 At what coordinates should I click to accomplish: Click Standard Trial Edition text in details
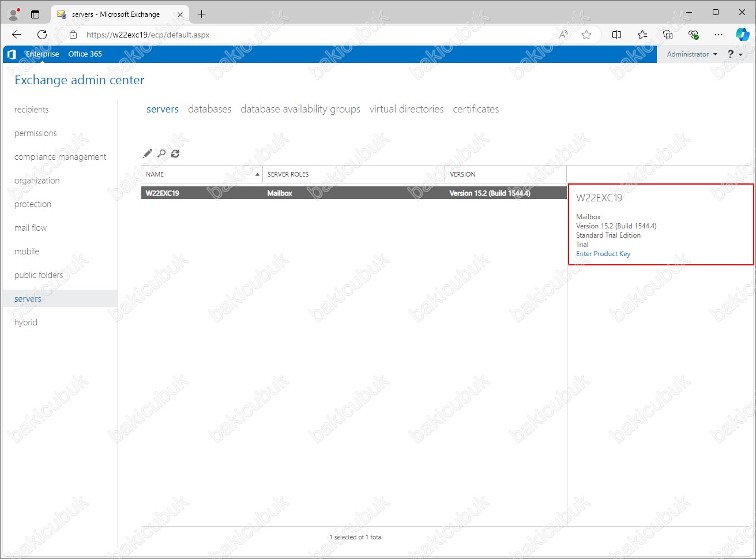pos(608,235)
